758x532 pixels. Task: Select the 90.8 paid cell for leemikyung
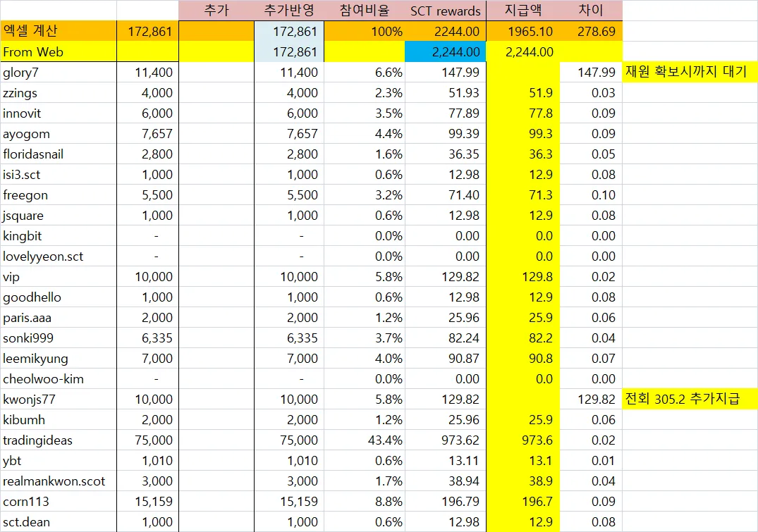(523, 359)
